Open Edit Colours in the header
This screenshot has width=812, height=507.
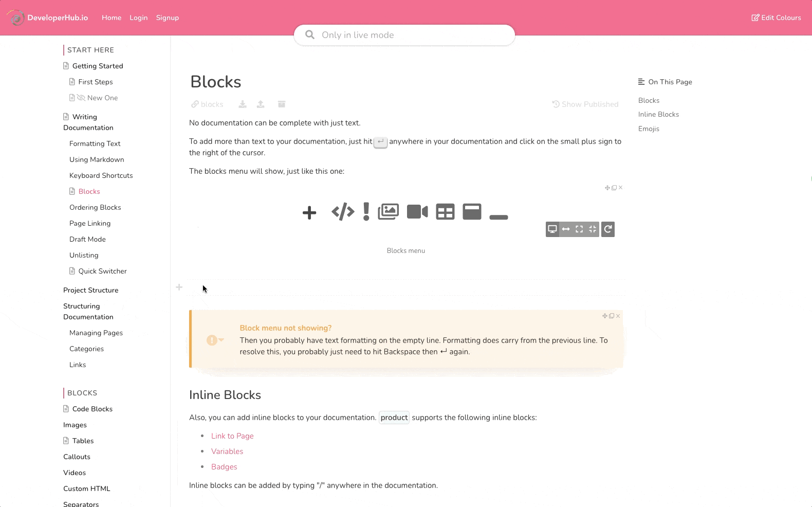[776, 17]
